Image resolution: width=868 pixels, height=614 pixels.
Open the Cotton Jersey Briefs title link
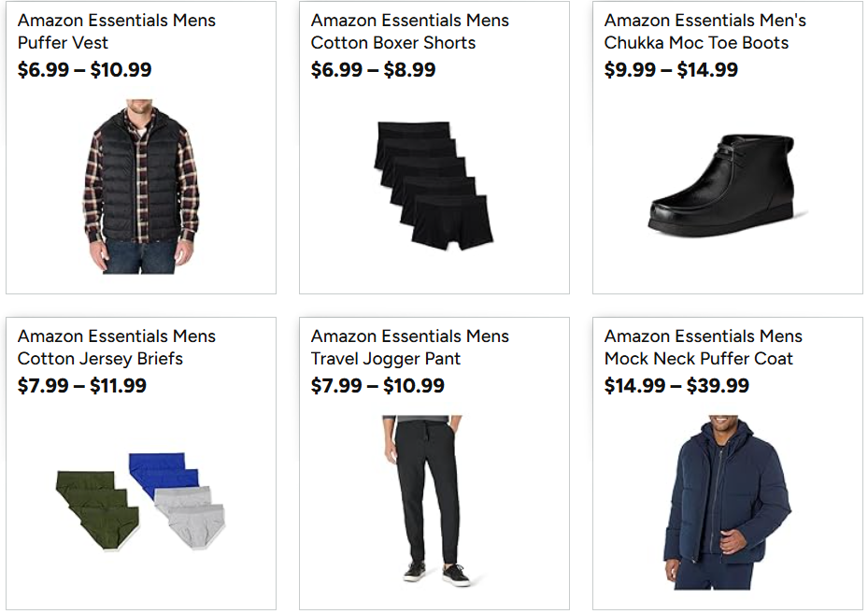117,348
